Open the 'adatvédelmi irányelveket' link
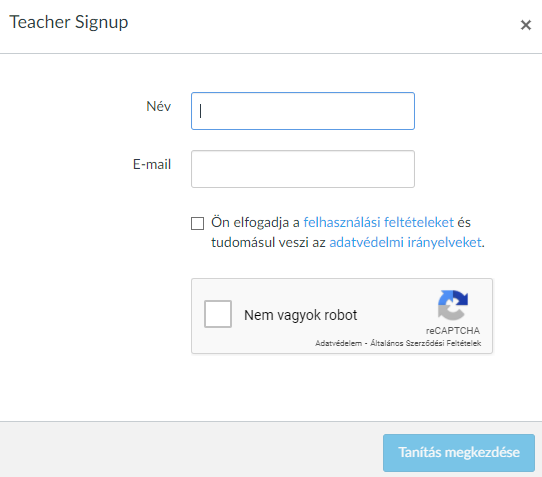The width and height of the screenshot is (542, 477). (405, 242)
